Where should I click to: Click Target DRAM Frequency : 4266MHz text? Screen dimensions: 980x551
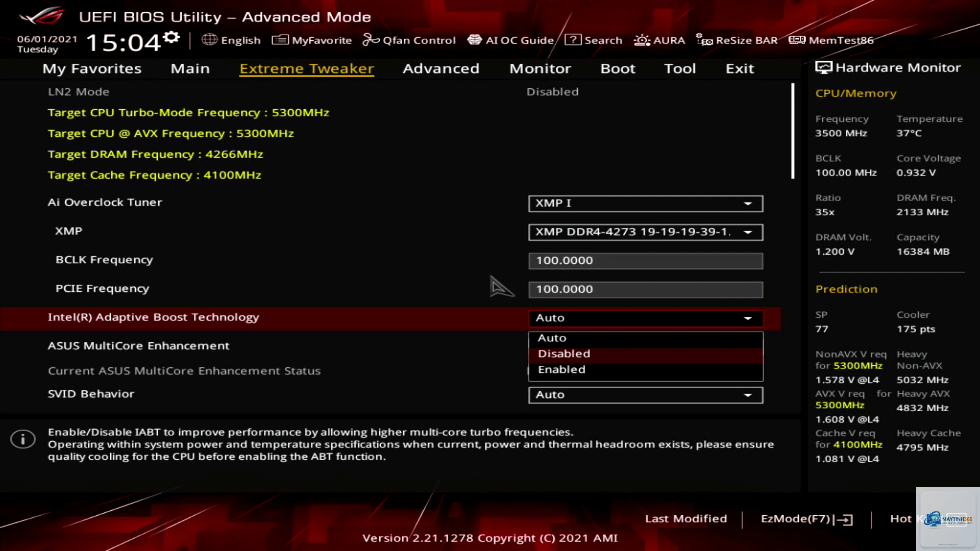[155, 154]
